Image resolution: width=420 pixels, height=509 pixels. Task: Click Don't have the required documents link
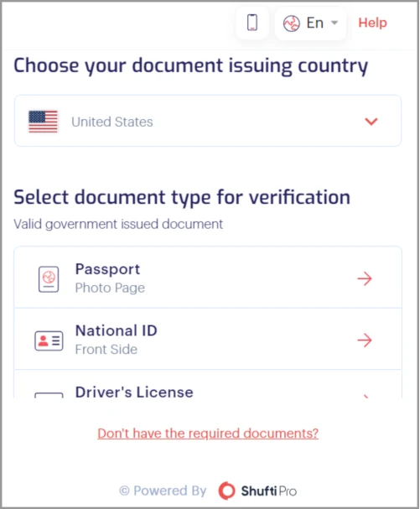[x=208, y=434]
